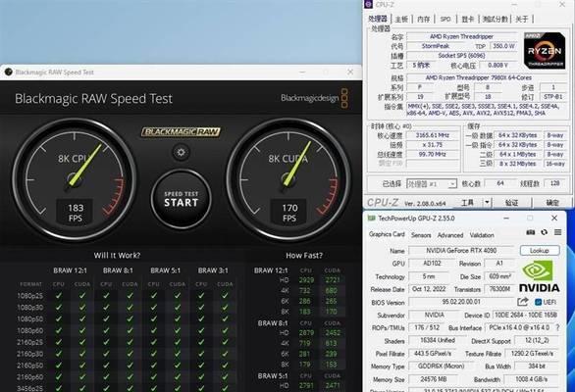Image resolution: width=575 pixels, height=392 pixels.
Task: Switch to CPU-Z 关于 tab
Action: pos(521,19)
